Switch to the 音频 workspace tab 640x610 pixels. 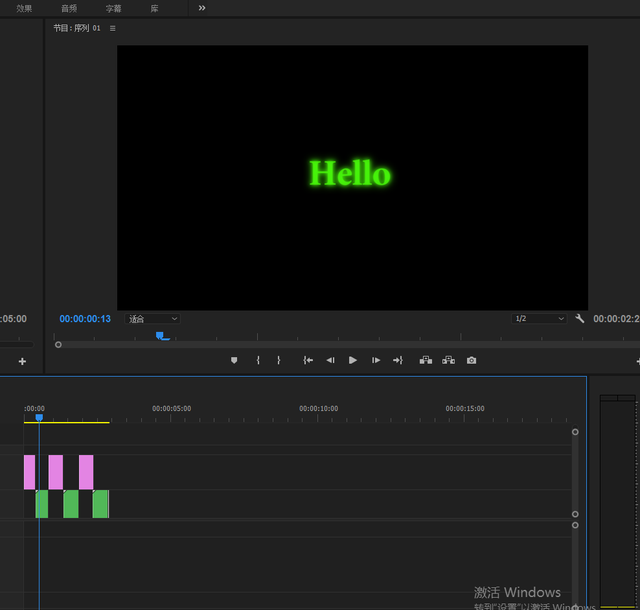[x=68, y=8]
